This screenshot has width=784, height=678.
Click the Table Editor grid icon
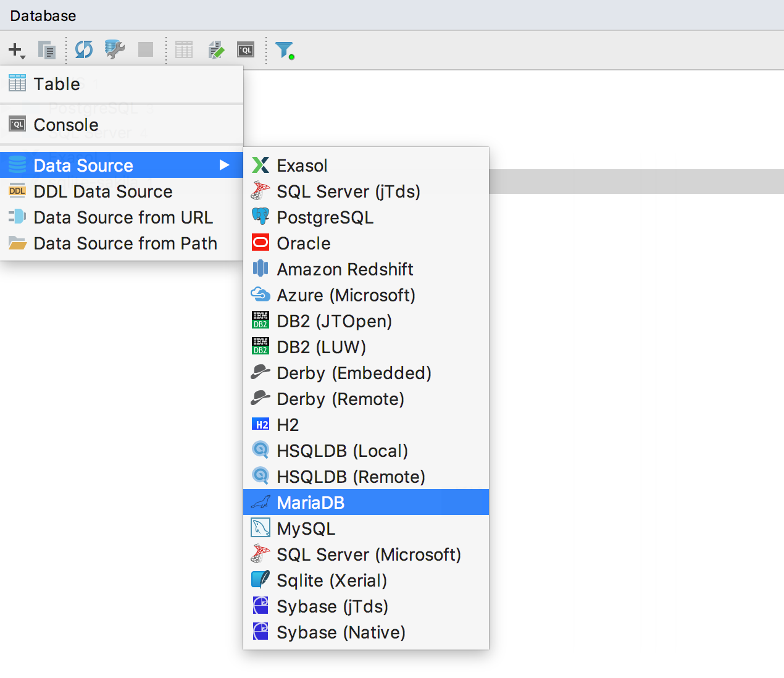(184, 49)
